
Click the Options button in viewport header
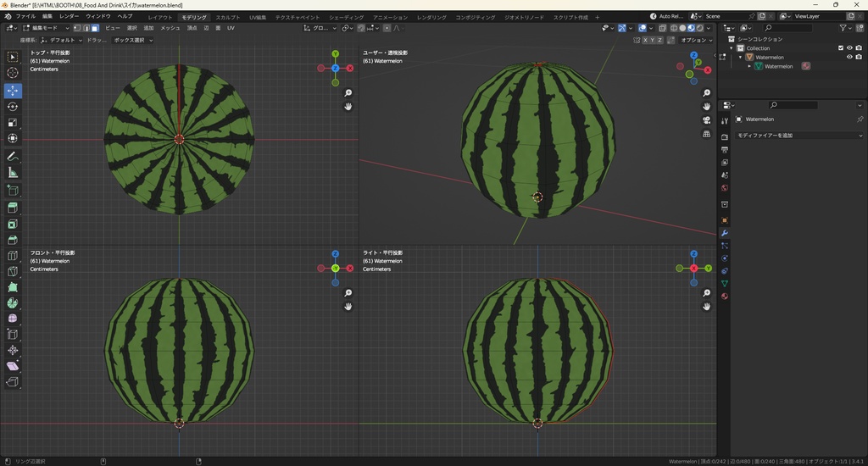[695, 40]
